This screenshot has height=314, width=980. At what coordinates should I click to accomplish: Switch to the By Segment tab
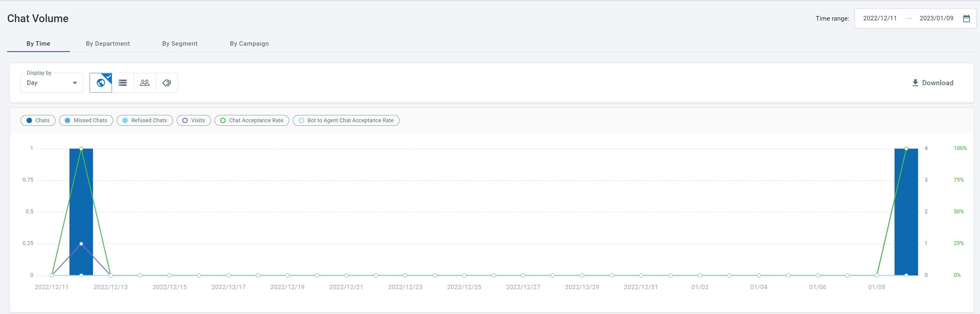(180, 43)
